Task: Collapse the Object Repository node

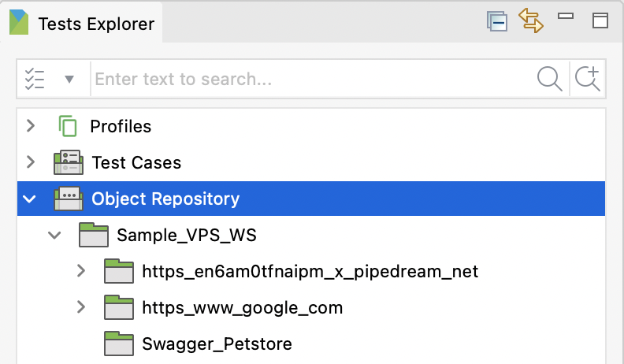Action: (30, 199)
